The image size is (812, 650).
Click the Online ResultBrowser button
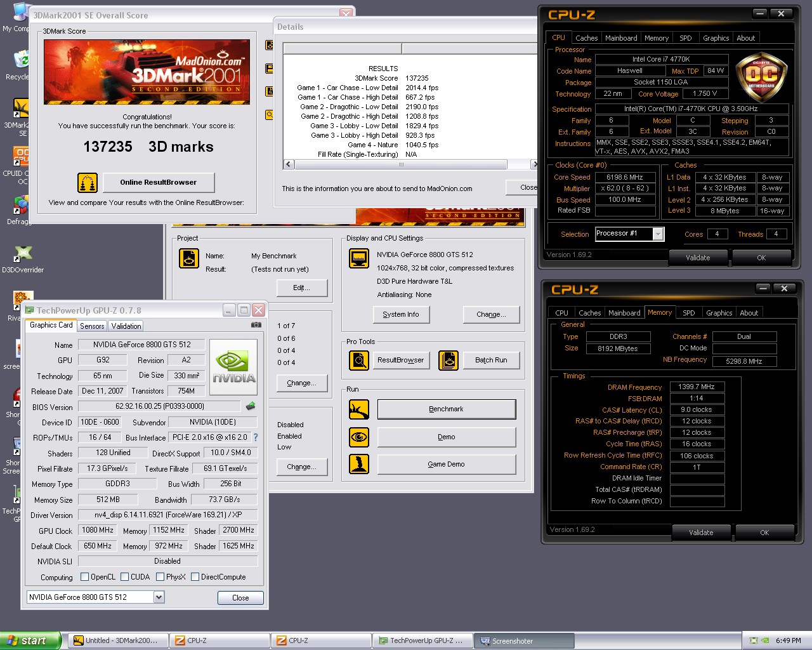coord(159,183)
